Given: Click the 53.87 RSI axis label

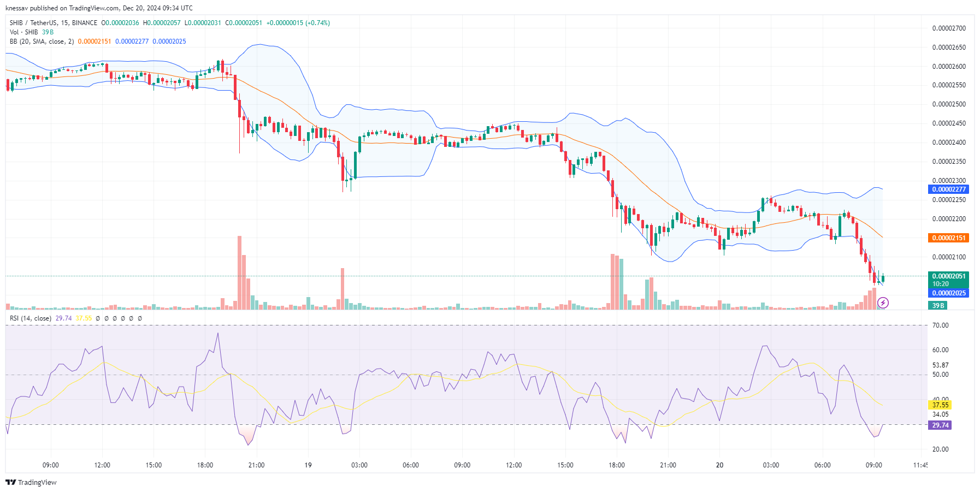Looking at the screenshot, I should 940,365.
